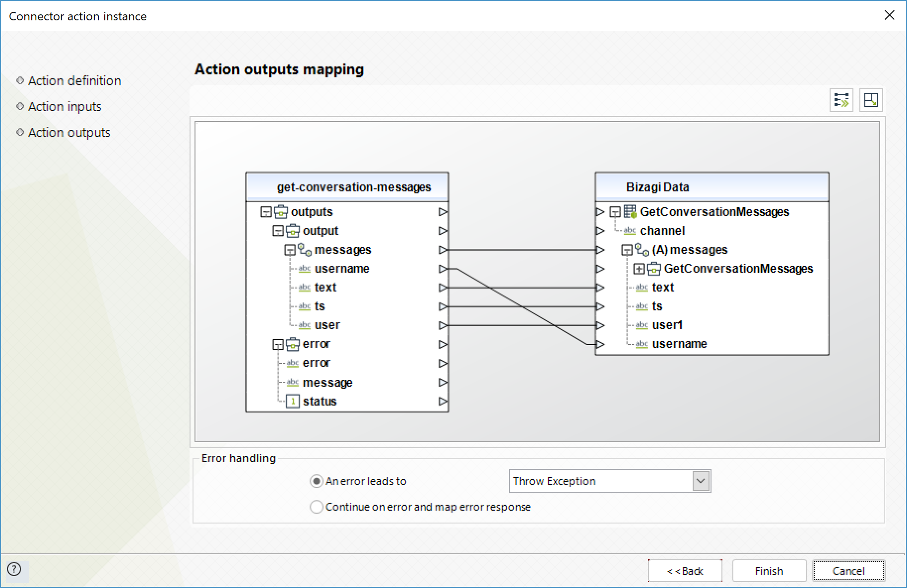Select the 'status' field
This screenshot has height=588, width=907.
(x=320, y=401)
